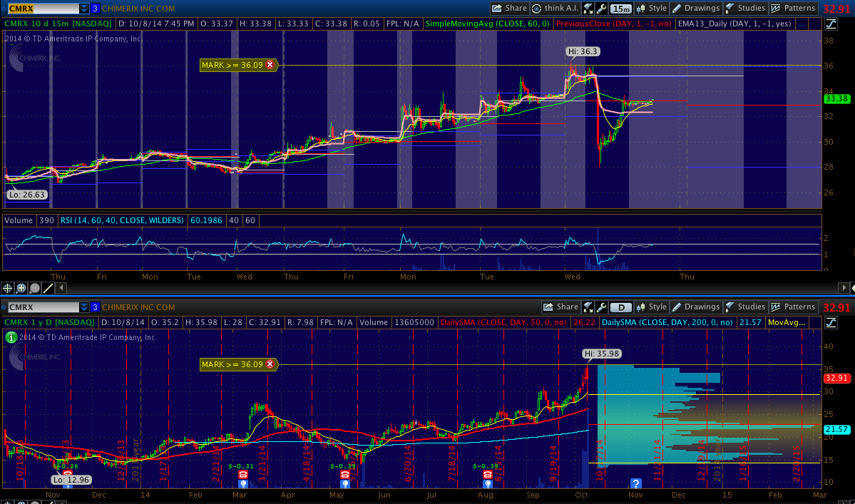855x504 pixels.
Task: Click the zoom in magnifier icon
Action: point(21,288)
